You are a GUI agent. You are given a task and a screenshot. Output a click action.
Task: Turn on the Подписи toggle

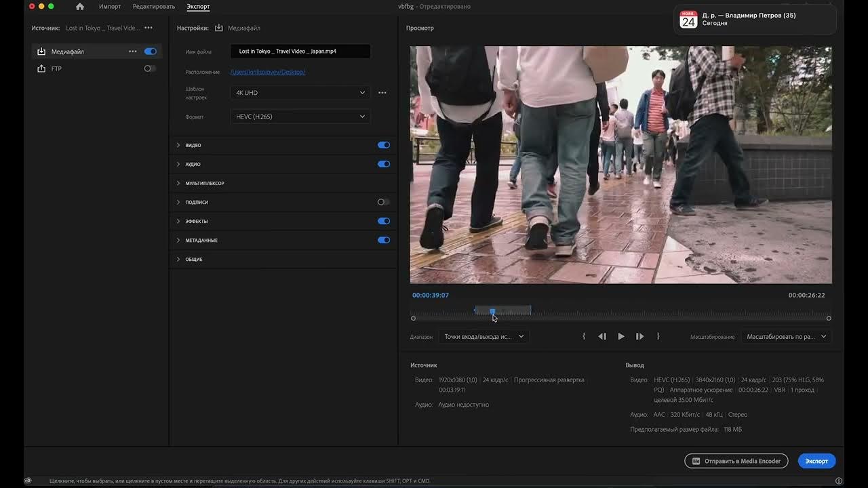point(383,202)
